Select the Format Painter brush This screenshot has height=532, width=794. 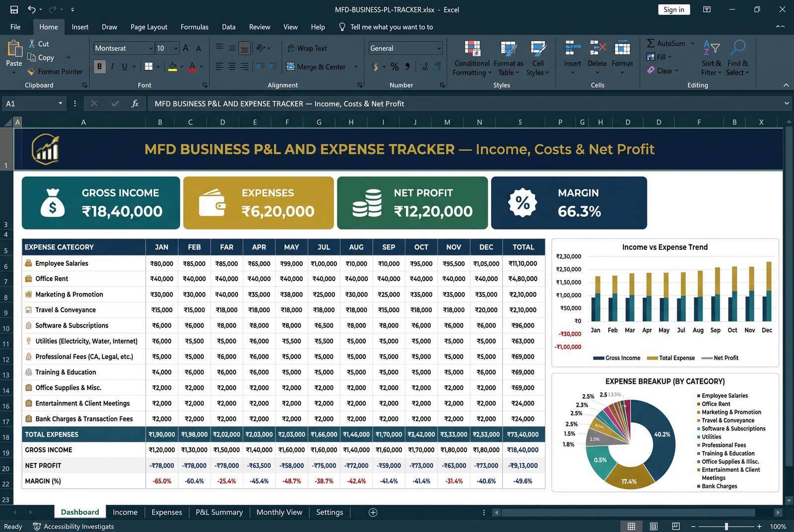tap(32, 71)
